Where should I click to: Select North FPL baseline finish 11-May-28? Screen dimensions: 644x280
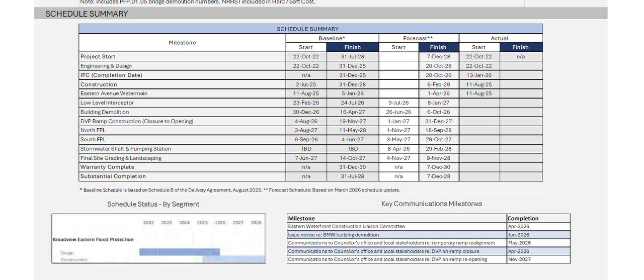tap(353, 130)
